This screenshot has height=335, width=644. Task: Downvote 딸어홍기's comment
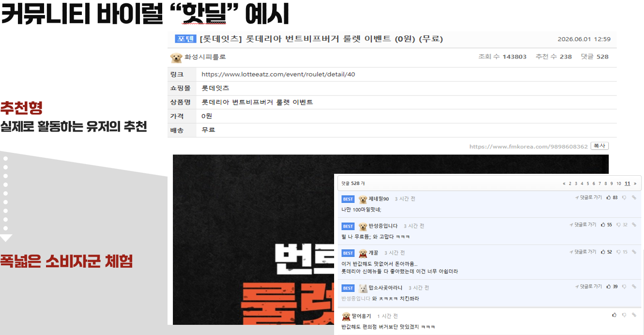coord(624,315)
